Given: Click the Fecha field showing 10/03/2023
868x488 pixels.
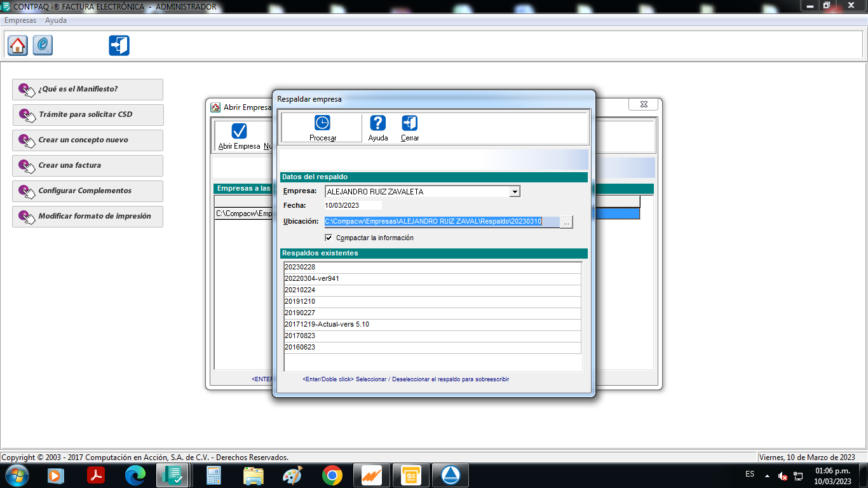Looking at the screenshot, I should 353,205.
